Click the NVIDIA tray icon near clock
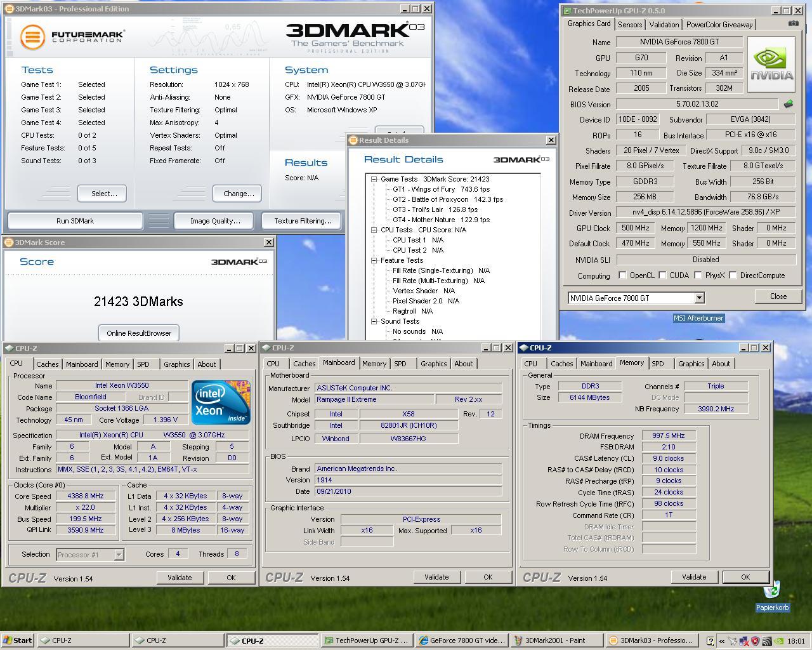Screen dimensions: 812x650 click(779, 641)
